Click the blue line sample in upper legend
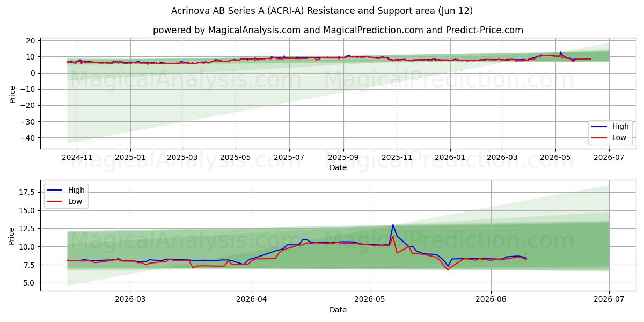Screen dimensions: 644x322 coord(599,127)
